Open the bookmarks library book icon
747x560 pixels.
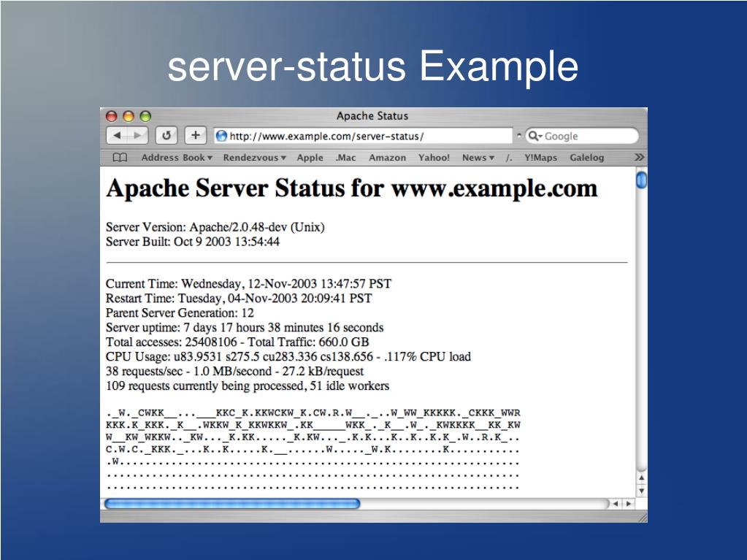(x=120, y=158)
